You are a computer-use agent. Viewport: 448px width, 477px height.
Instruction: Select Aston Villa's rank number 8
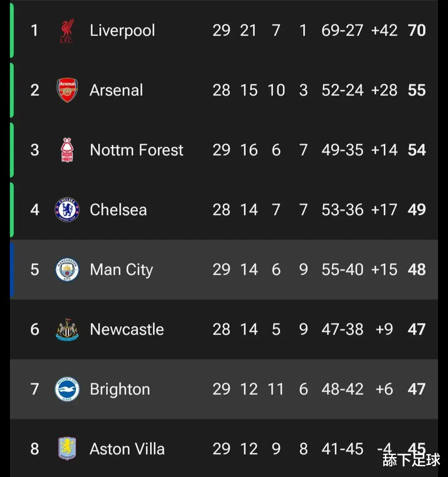(35, 449)
